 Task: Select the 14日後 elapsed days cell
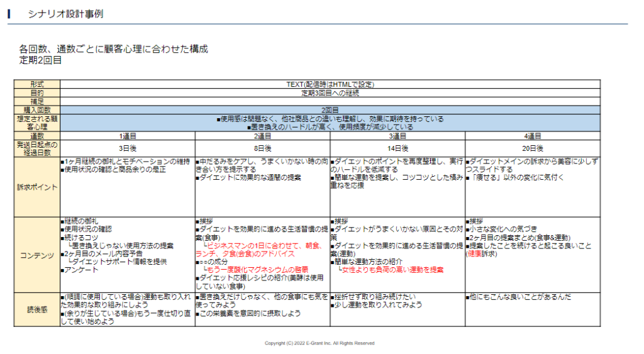tap(397, 148)
